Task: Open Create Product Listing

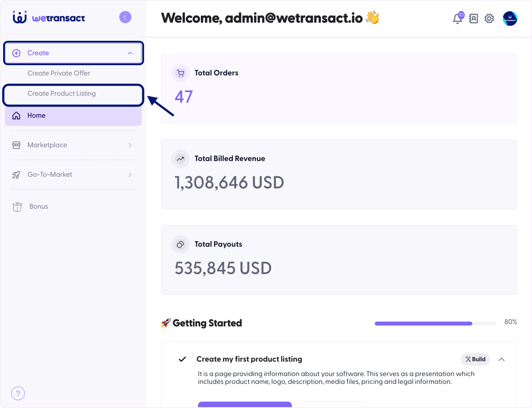Action: (x=62, y=94)
